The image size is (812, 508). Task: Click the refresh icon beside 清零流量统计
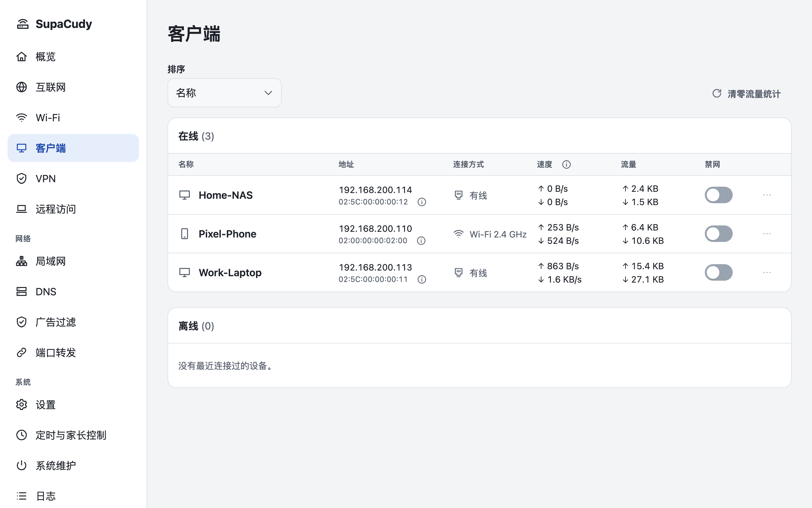point(717,93)
